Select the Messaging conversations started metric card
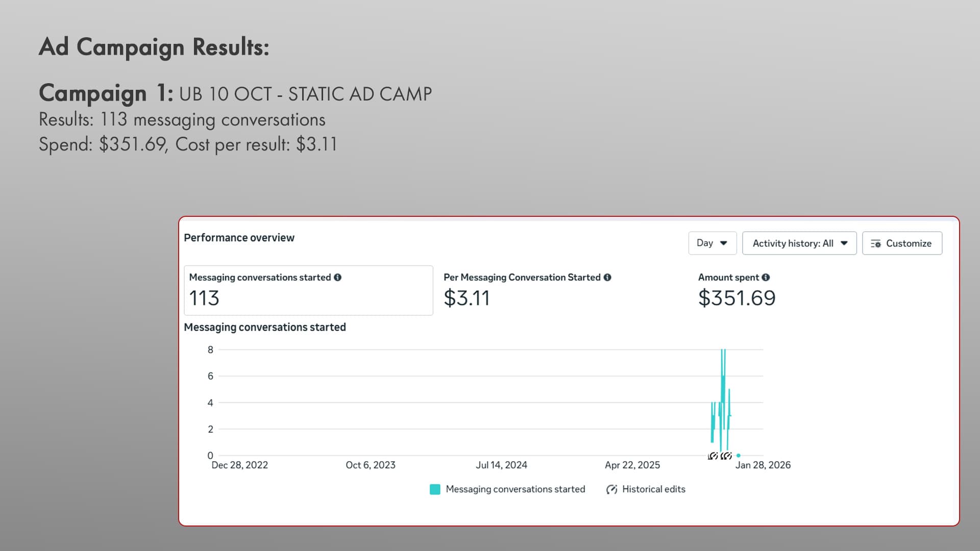Image resolution: width=980 pixels, height=551 pixels. pos(308,290)
